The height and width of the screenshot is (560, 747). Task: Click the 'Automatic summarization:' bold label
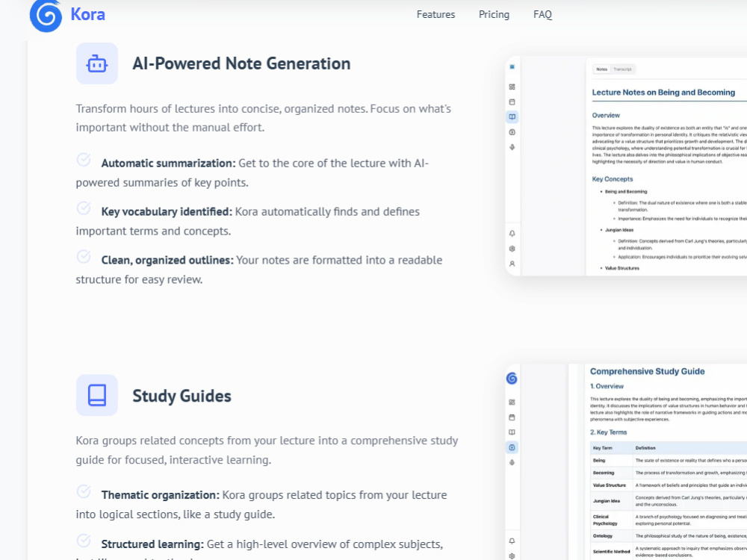168,164
